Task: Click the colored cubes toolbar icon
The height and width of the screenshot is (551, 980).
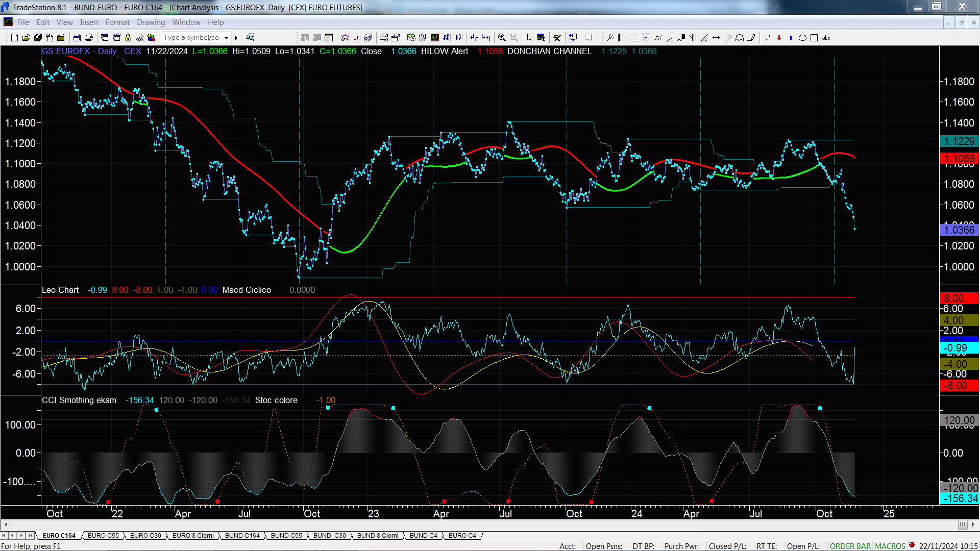Action: [152, 38]
